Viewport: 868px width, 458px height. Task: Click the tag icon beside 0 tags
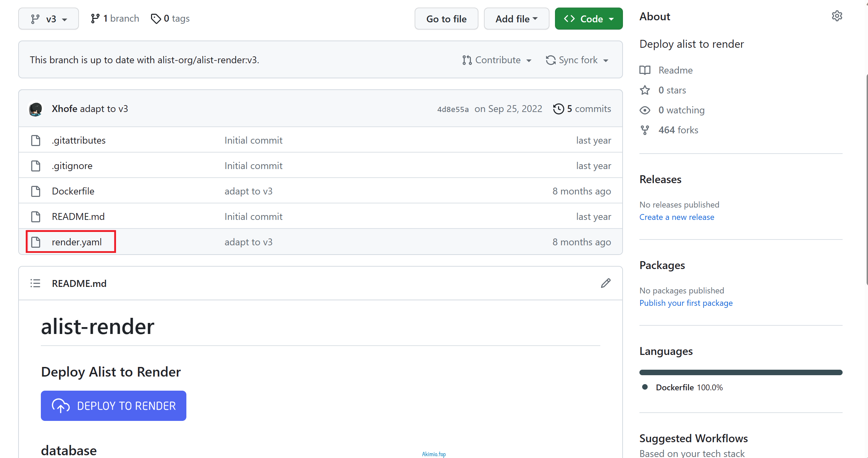[x=156, y=19]
